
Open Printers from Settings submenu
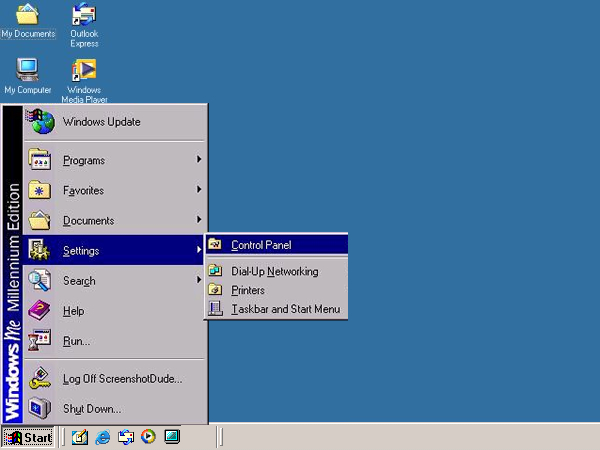(x=277, y=290)
